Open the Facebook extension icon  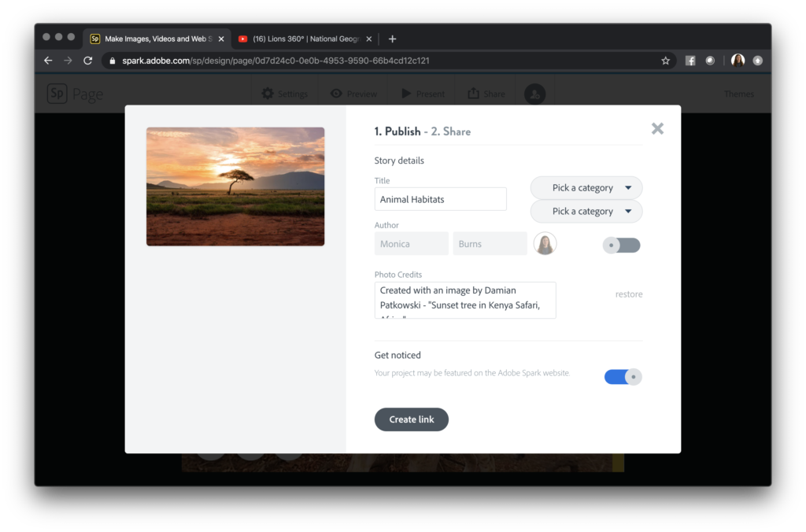(690, 60)
